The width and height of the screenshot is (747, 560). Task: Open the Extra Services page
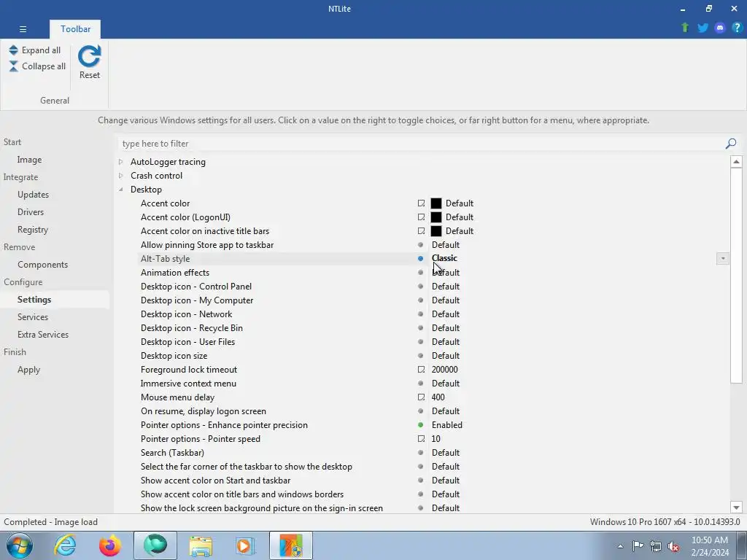pos(43,334)
